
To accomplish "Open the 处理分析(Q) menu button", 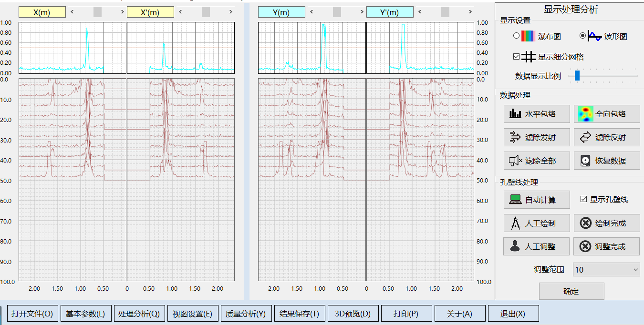I will 139,314.
